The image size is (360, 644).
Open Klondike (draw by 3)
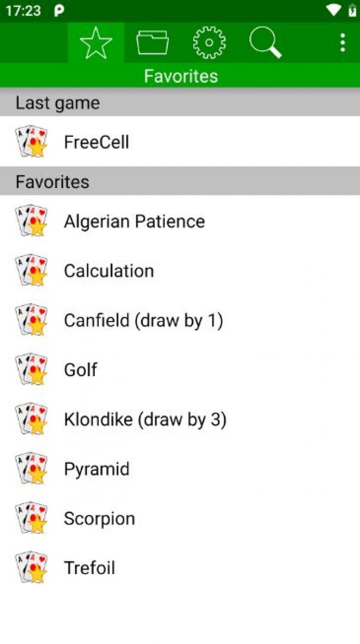coord(145,419)
